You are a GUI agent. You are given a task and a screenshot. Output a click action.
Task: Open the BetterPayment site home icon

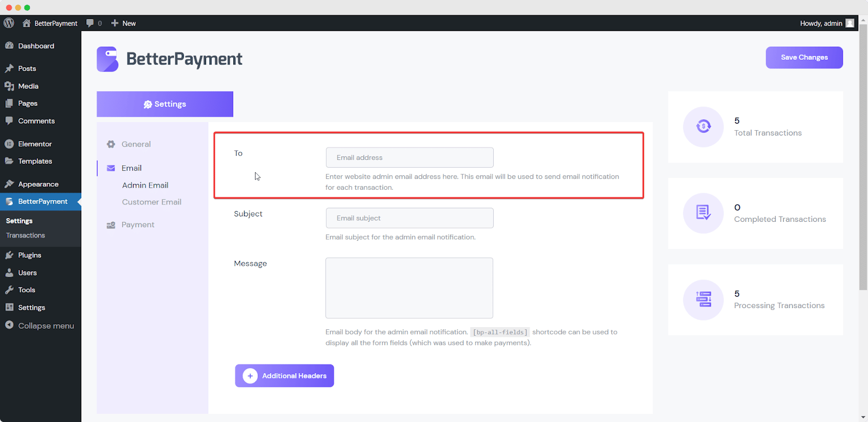click(x=26, y=23)
